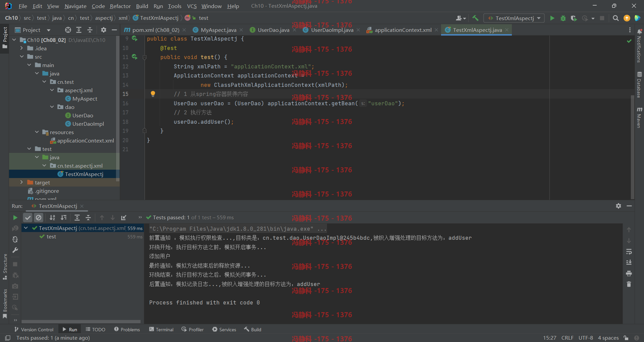Toggle show passed tests checkmark
644x342 pixels.
(28, 218)
